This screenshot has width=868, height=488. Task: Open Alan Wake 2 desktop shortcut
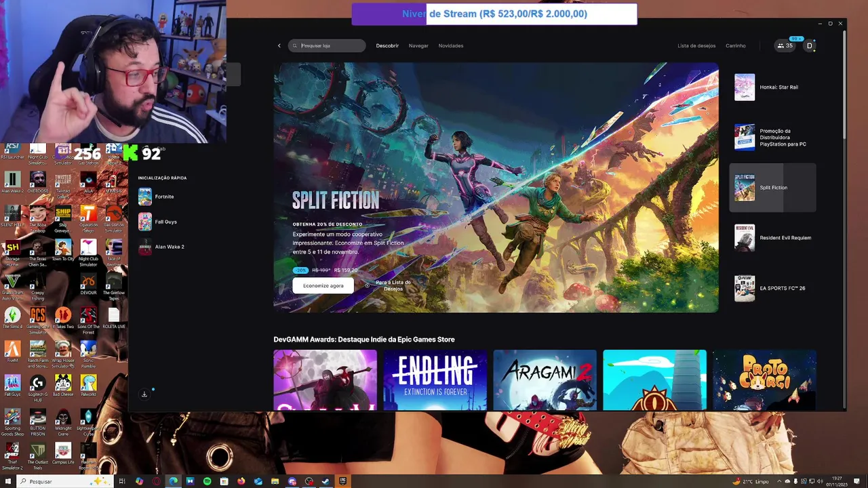pos(12,182)
